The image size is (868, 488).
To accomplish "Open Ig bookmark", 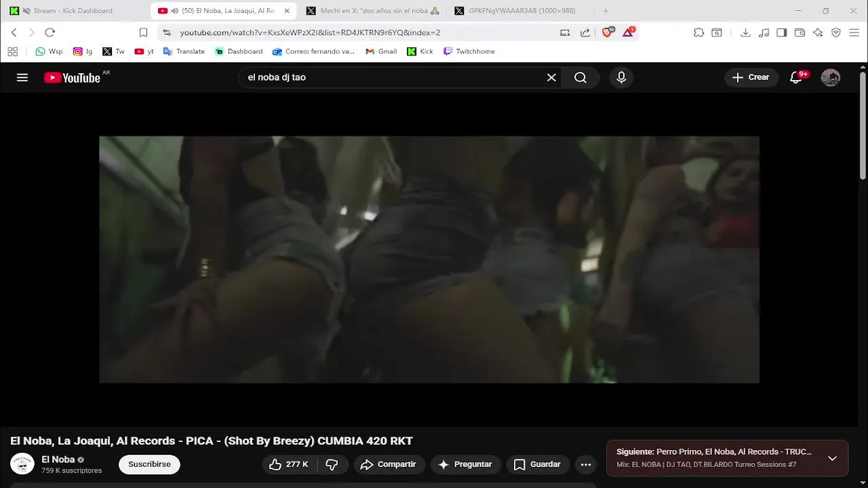I will coord(83,52).
